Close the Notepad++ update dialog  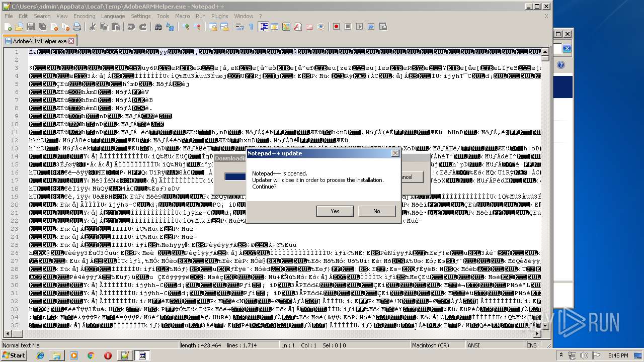395,153
